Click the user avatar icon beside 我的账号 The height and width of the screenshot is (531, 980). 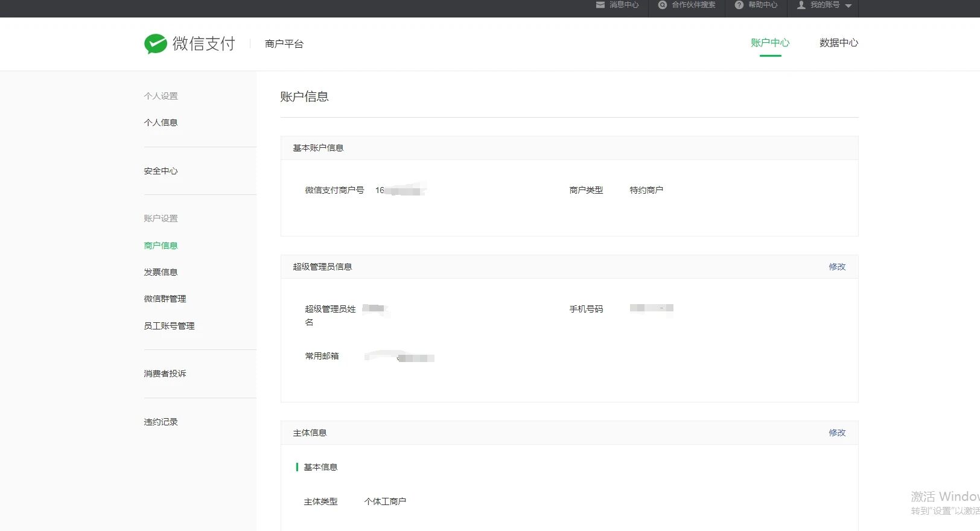(801, 5)
